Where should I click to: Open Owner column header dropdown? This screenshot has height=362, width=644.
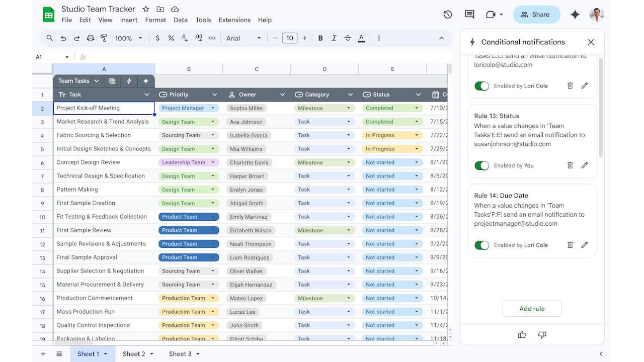point(282,95)
